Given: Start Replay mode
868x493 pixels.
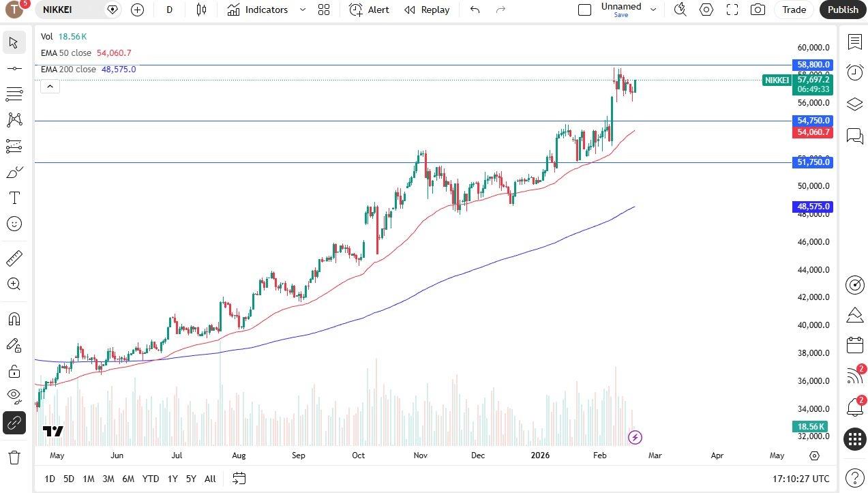Looking at the screenshot, I should 427,10.
